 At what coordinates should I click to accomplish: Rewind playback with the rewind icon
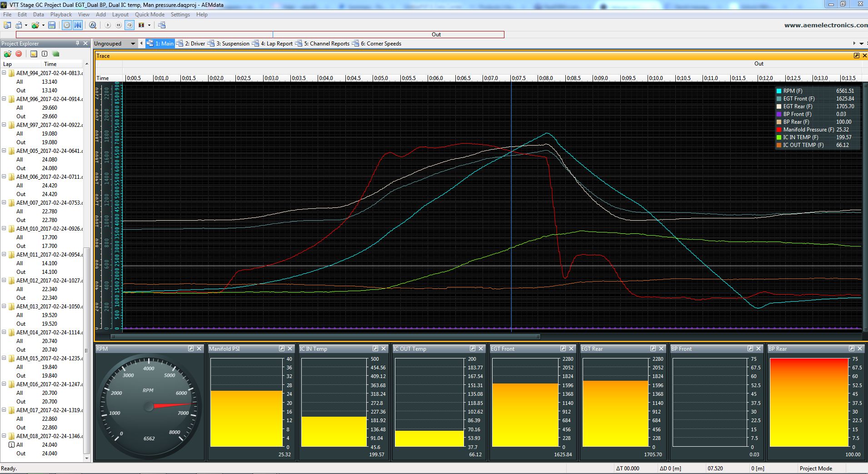pyautogui.click(x=119, y=25)
